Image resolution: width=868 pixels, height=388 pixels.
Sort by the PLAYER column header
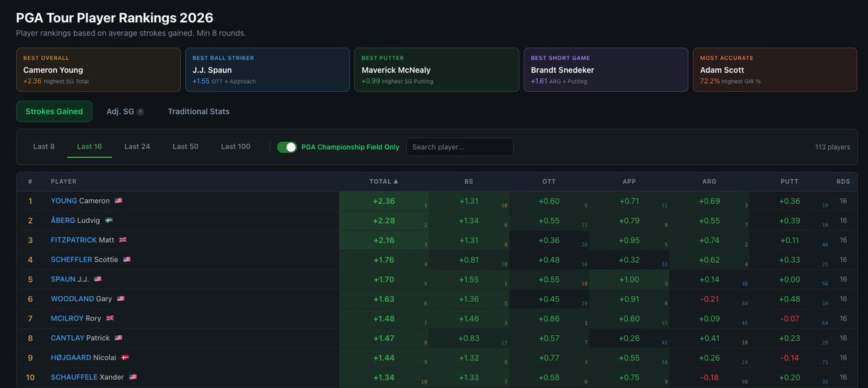tap(64, 182)
